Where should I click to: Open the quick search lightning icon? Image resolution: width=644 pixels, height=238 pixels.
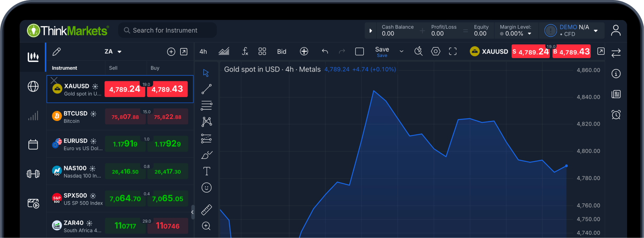[x=418, y=52]
